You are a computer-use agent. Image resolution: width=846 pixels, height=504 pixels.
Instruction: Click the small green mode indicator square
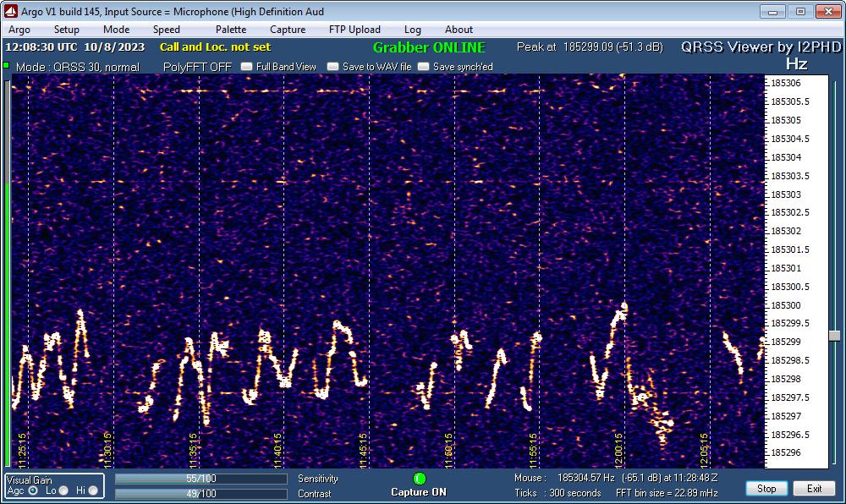coord(7,66)
